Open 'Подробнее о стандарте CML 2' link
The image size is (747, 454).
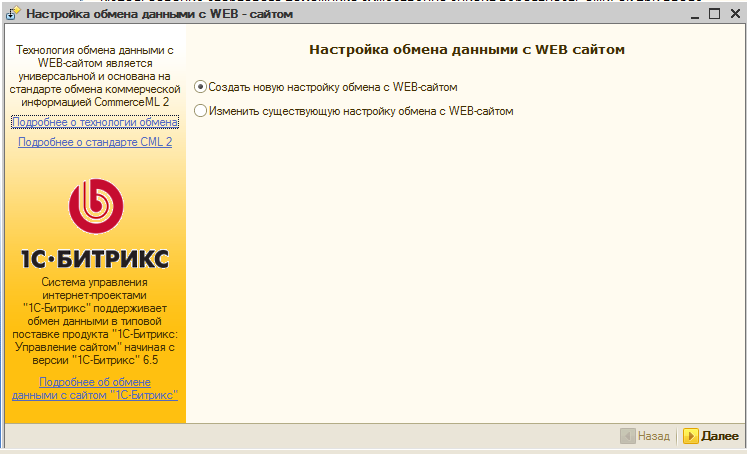95,142
